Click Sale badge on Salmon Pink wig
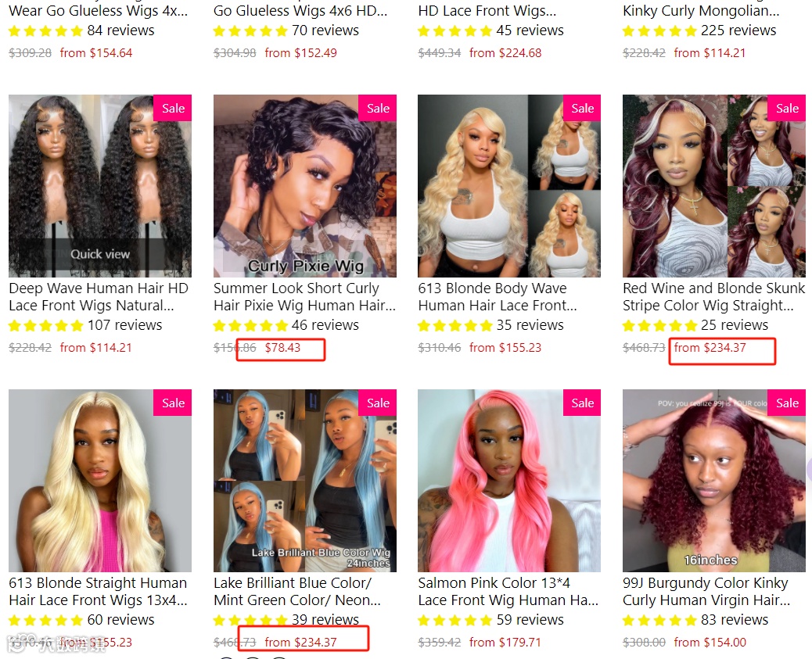This screenshot has width=812, height=659. [x=582, y=403]
